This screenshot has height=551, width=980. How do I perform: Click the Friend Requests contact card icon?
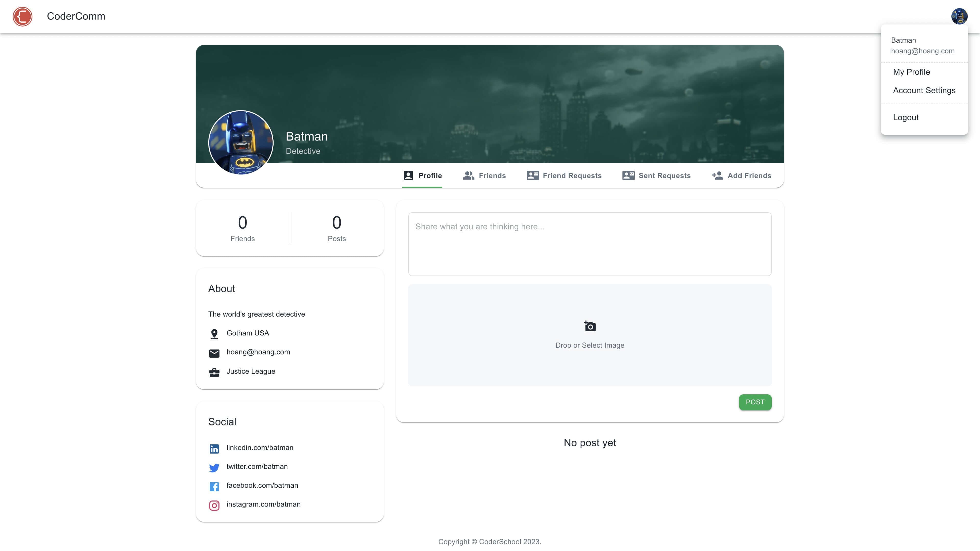[x=533, y=175]
